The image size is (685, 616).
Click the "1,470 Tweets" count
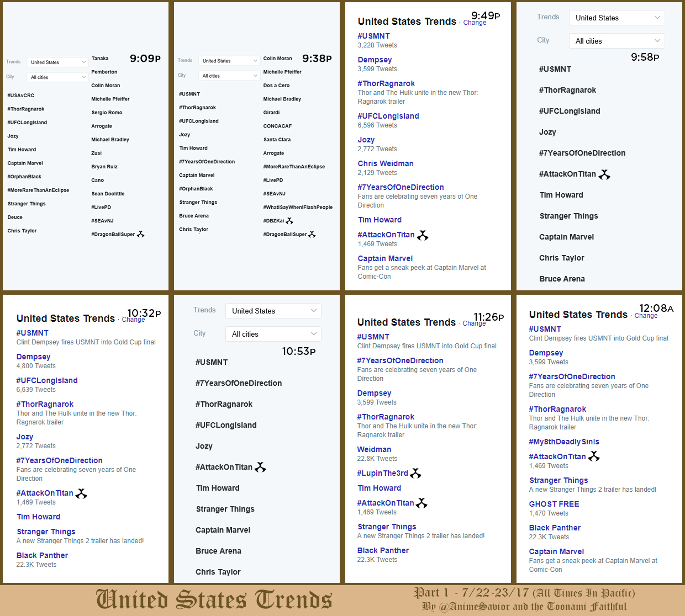coord(549,513)
